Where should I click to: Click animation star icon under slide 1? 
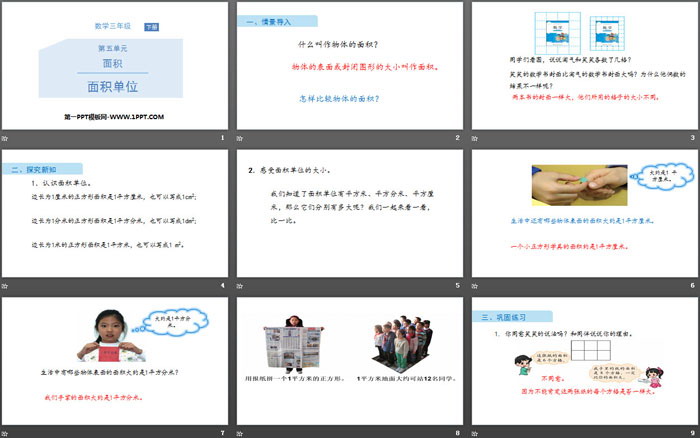click(x=4, y=138)
